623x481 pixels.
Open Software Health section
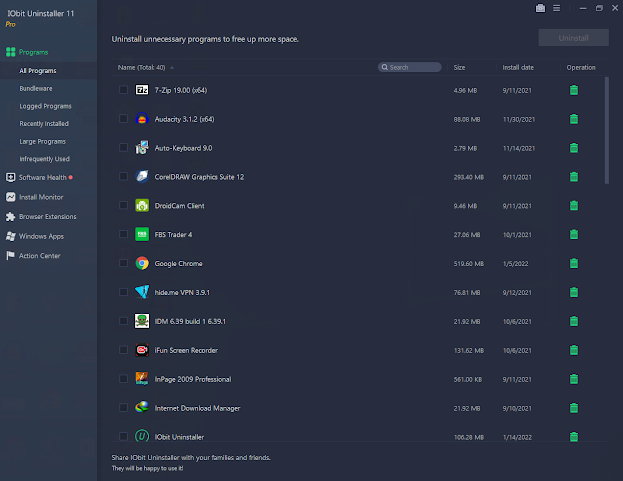pos(39,178)
